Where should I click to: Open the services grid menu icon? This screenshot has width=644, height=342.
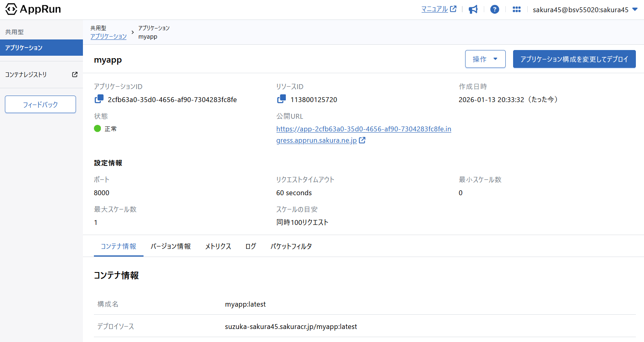(x=517, y=9)
